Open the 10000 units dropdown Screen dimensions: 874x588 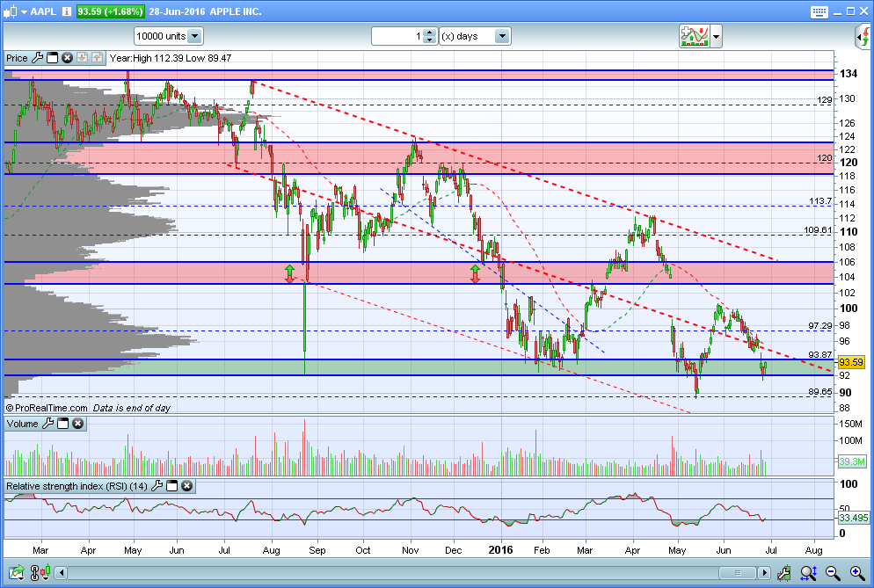click(168, 36)
